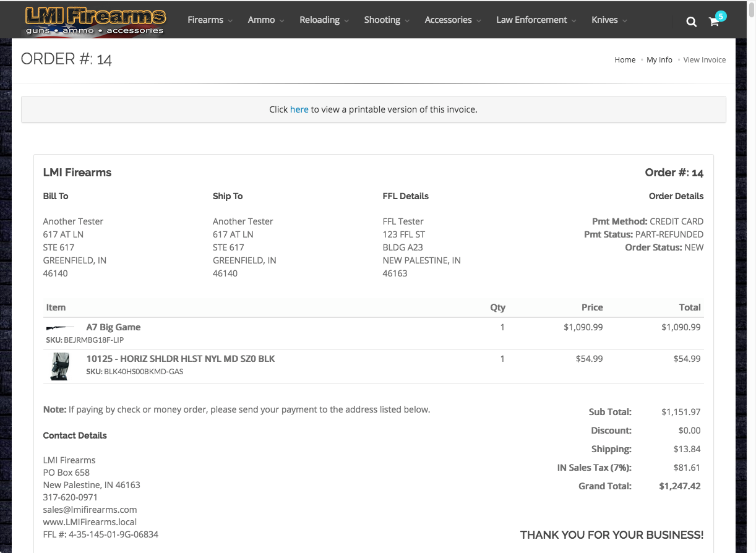Click the LMI Firearms logo
This screenshot has height=553, width=756.
[x=95, y=20]
